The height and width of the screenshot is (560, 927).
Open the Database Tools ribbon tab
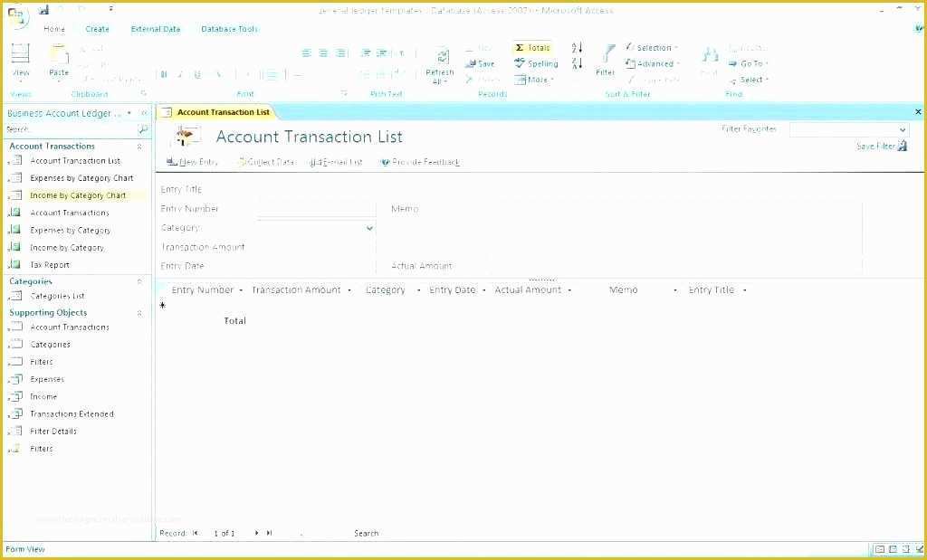coord(229,29)
